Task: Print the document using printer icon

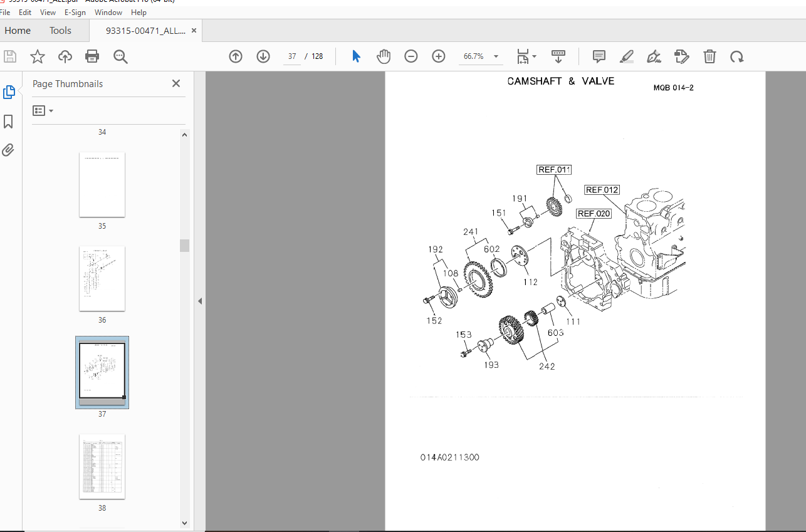Action: [92, 56]
